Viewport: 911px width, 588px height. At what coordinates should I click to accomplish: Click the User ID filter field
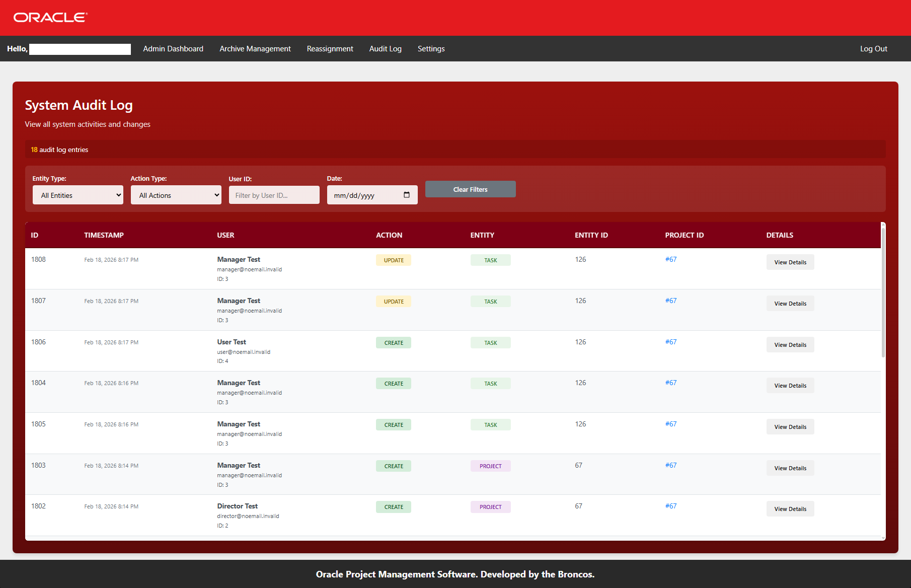point(274,195)
